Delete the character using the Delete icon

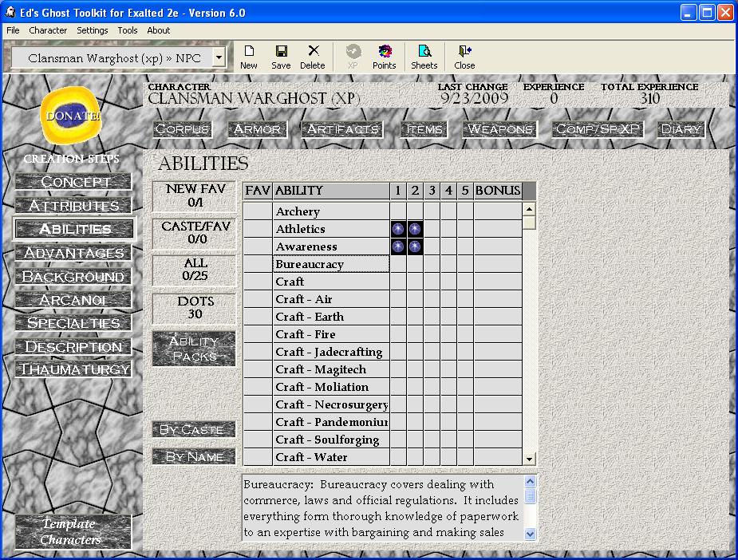(313, 57)
